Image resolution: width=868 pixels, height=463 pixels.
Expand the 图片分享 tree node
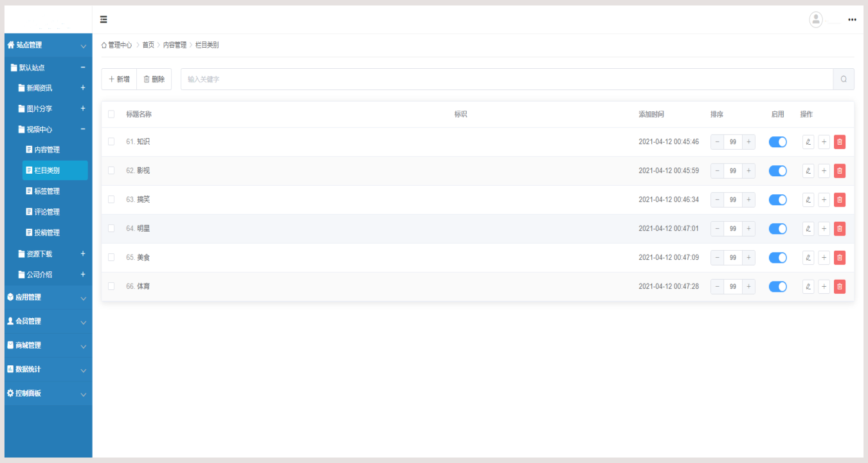pyautogui.click(x=83, y=109)
